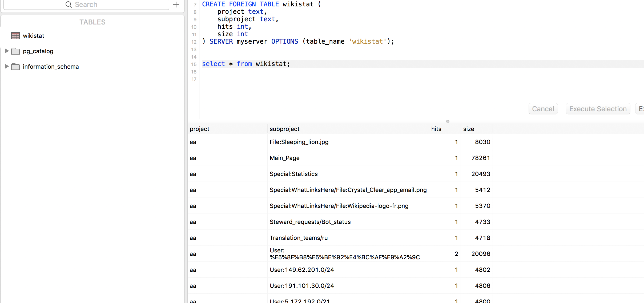Expand the pg_catalog schema tree
The width and height of the screenshot is (644, 303).
[6, 51]
